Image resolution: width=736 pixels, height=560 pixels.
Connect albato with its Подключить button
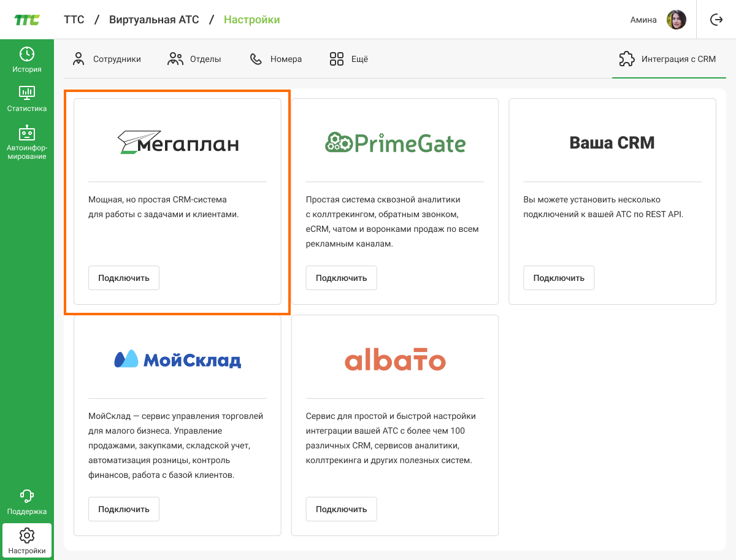pos(342,509)
